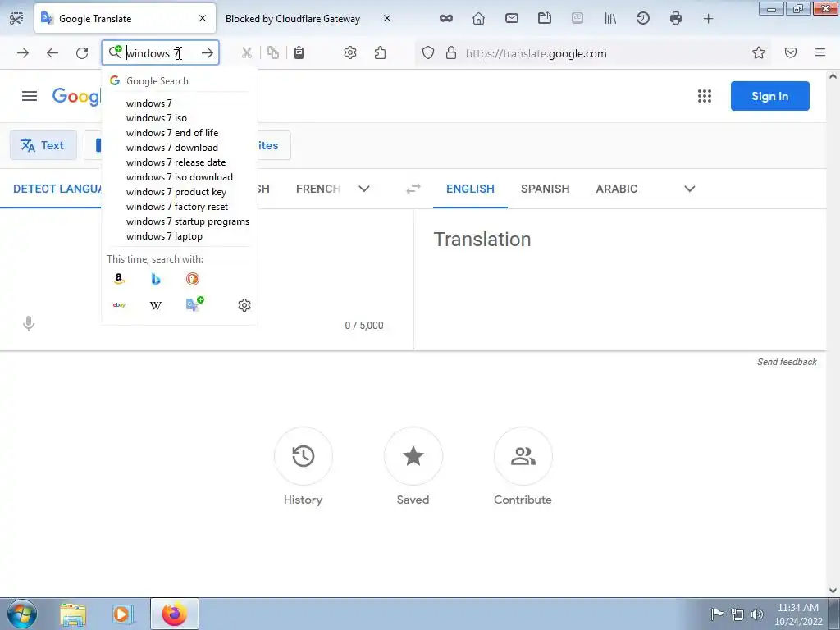Submit search with go arrow in search box
This screenshot has width=840, height=630.
pyautogui.click(x=208, y=53)
